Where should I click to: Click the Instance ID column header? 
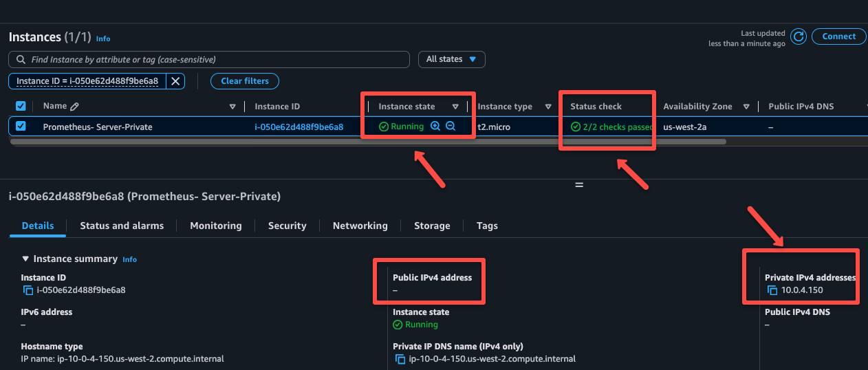coord(277,107)
